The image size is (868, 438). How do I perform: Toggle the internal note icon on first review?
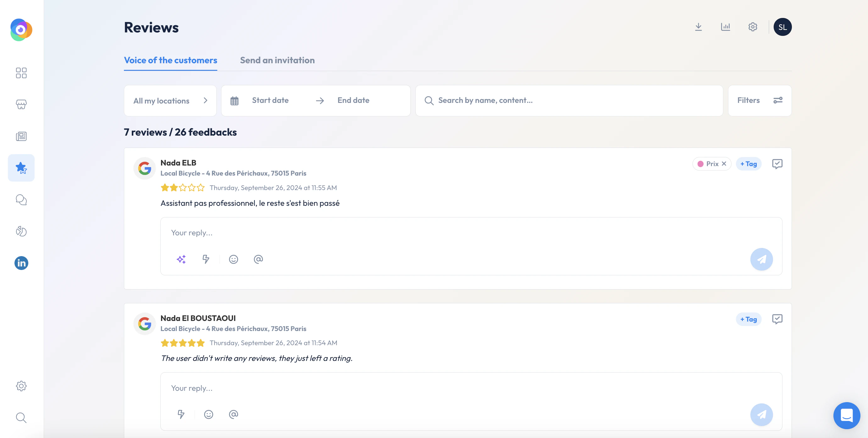[777, 164]
